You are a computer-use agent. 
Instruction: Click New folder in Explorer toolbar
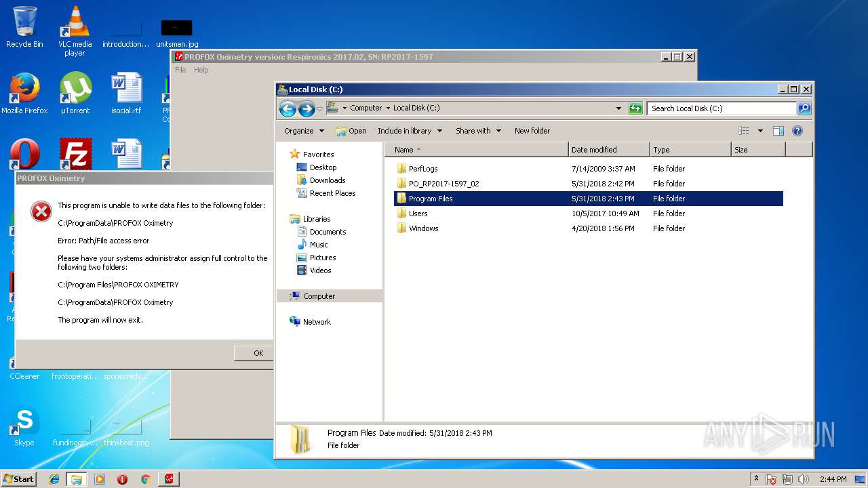pyautogui.click(x=532, y=131)
